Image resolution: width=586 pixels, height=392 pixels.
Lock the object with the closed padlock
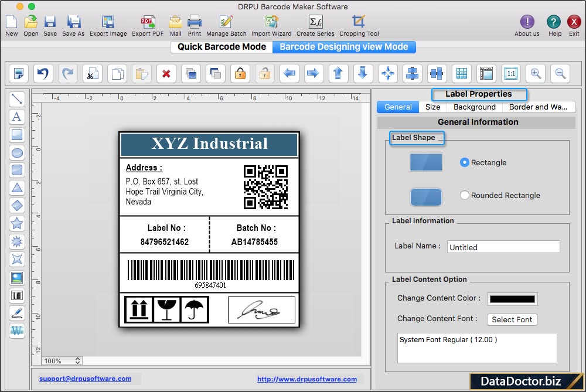(x=240, y=73)
